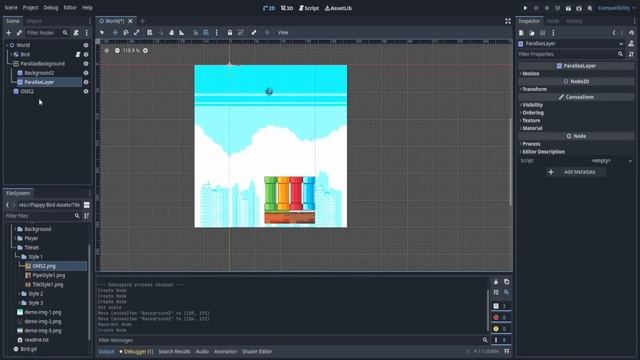Select the Select Mode arrow tool

102,33
